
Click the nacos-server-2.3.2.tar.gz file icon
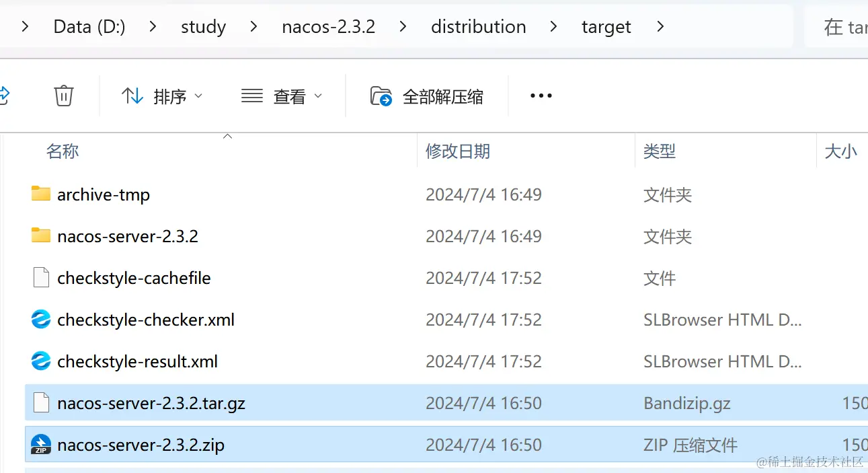[41, 403]
